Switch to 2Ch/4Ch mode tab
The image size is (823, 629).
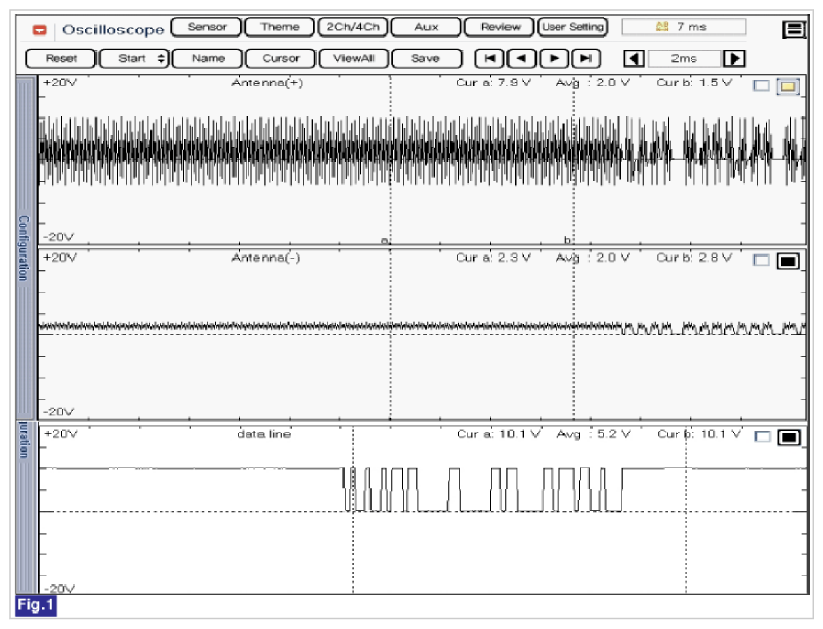click(353, 27)
